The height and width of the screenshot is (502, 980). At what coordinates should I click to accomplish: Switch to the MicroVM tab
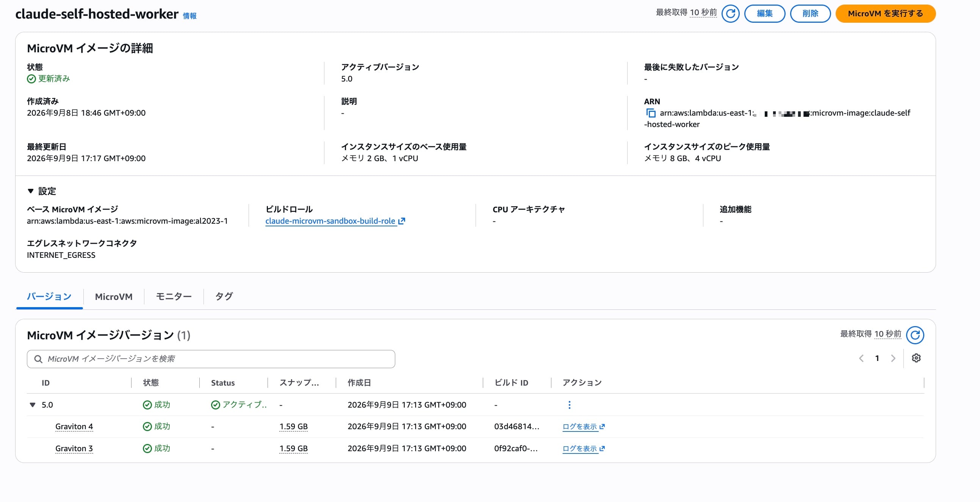[114, 296]
